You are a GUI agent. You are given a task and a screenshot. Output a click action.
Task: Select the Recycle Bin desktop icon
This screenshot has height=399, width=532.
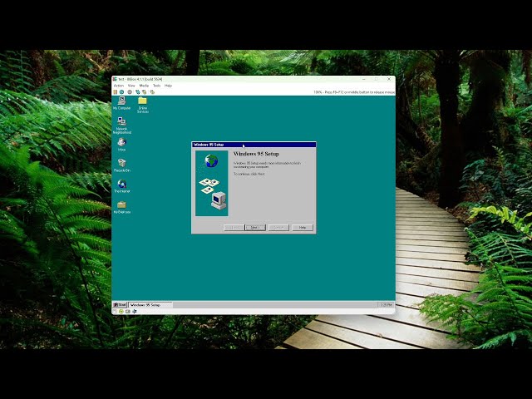pos(122,165)
